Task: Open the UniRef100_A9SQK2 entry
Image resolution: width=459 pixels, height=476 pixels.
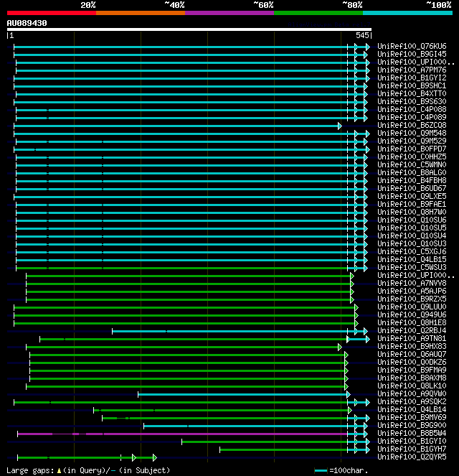Action: pyautogui.click(x=412, y=401)
